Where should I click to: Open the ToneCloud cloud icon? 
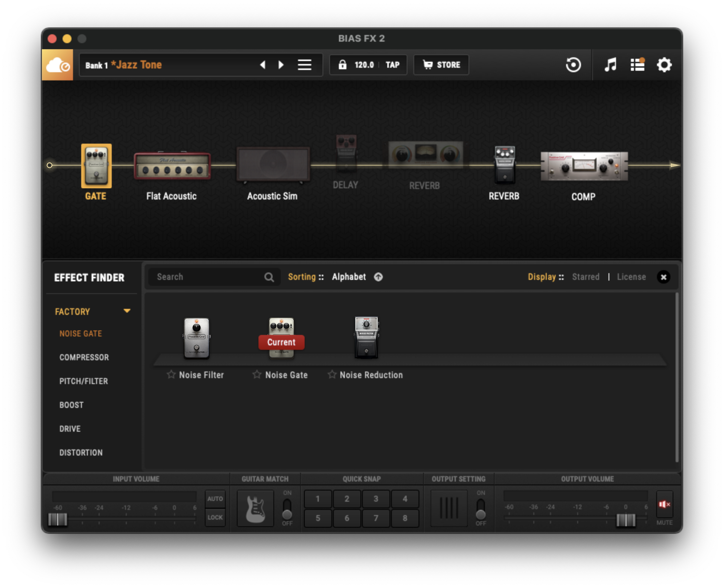57,65
